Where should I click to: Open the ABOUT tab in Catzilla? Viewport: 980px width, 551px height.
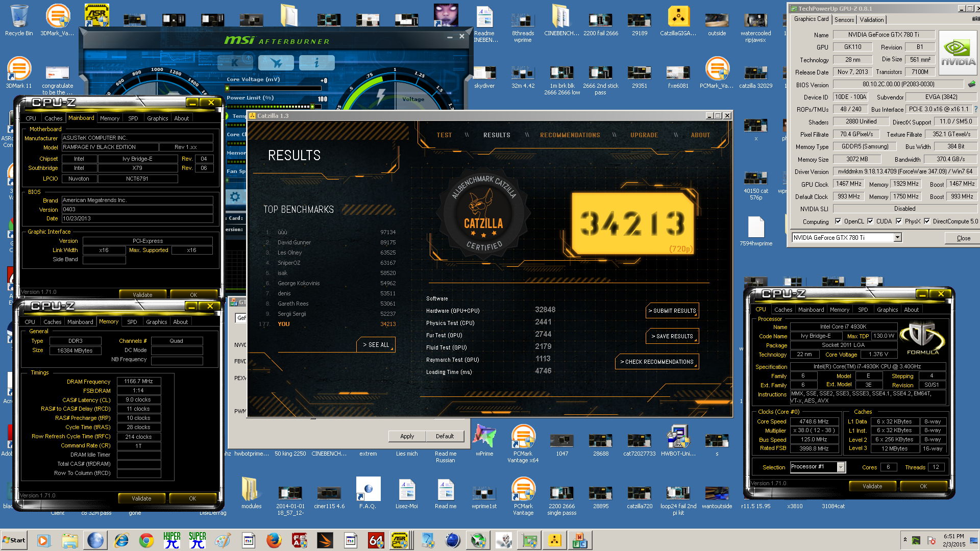point(700,135)
